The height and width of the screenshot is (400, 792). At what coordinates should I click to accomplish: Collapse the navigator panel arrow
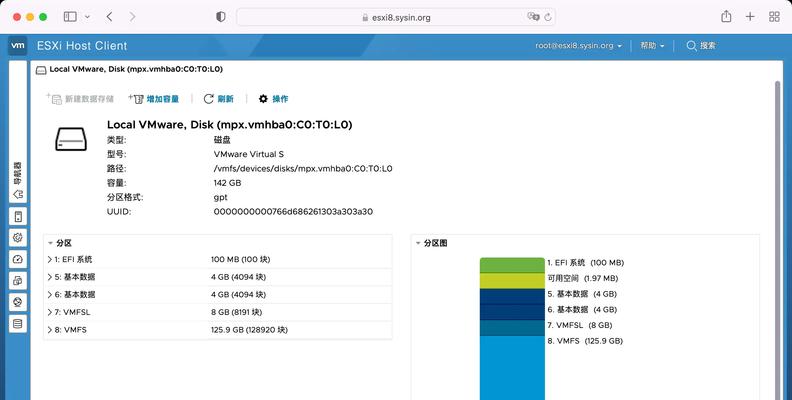[x=18, y=194]
